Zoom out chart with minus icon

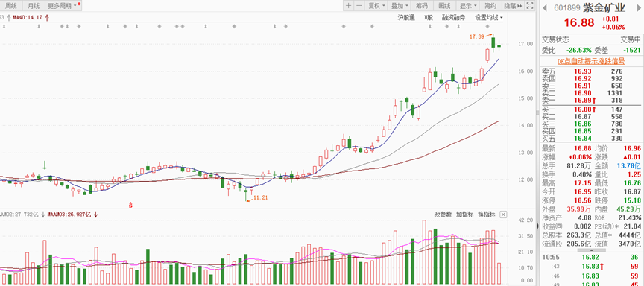[x=359, y=6]
